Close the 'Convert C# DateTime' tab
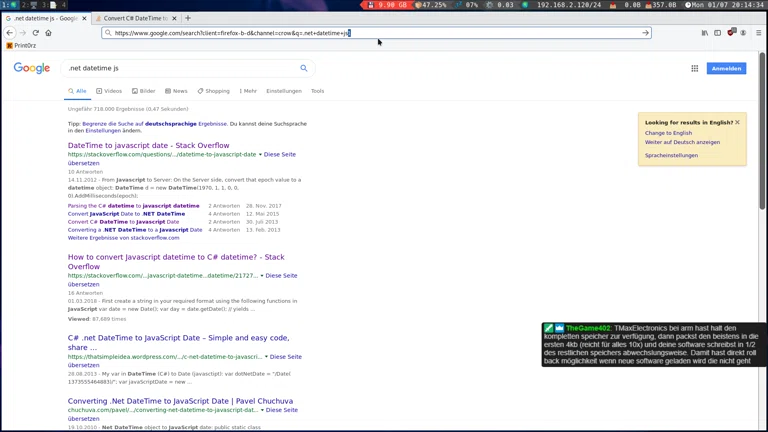The image size is (768, 432). [174, 18]
